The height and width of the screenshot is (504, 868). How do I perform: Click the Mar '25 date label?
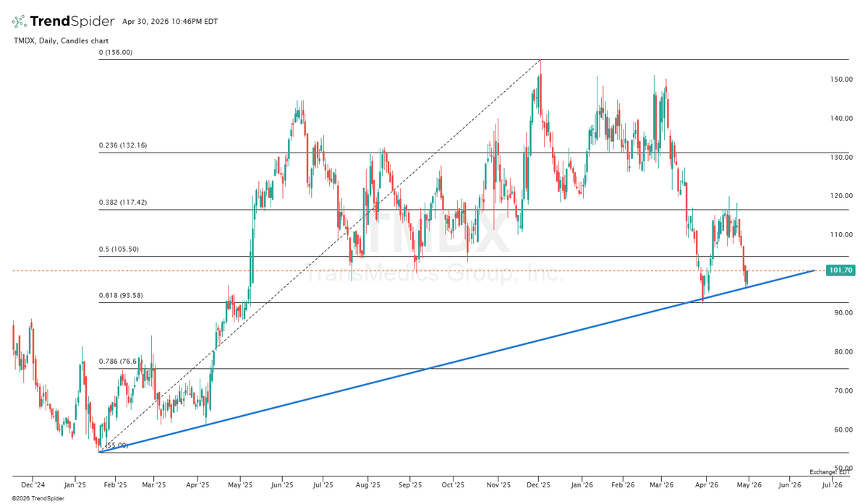[x=154, y=486]
